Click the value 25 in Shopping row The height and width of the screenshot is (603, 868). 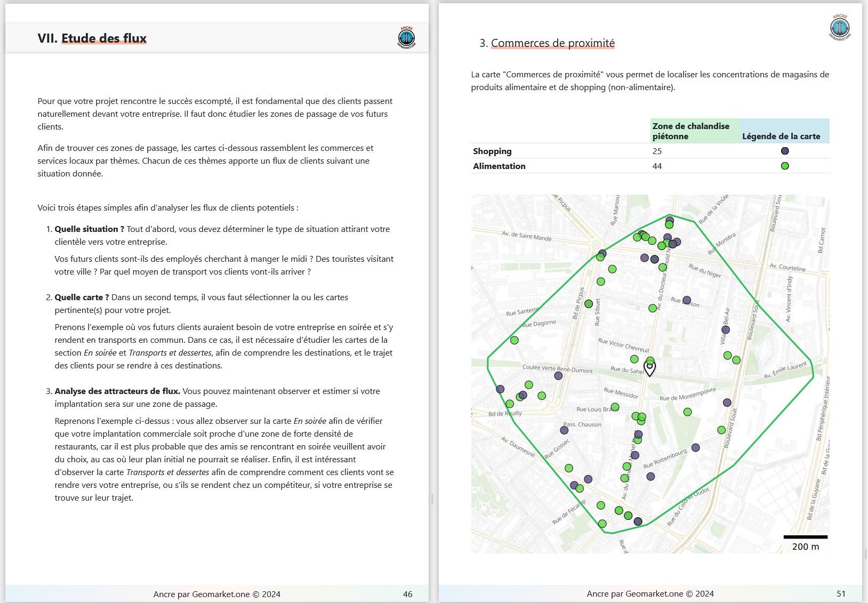[x=657, y=151]
